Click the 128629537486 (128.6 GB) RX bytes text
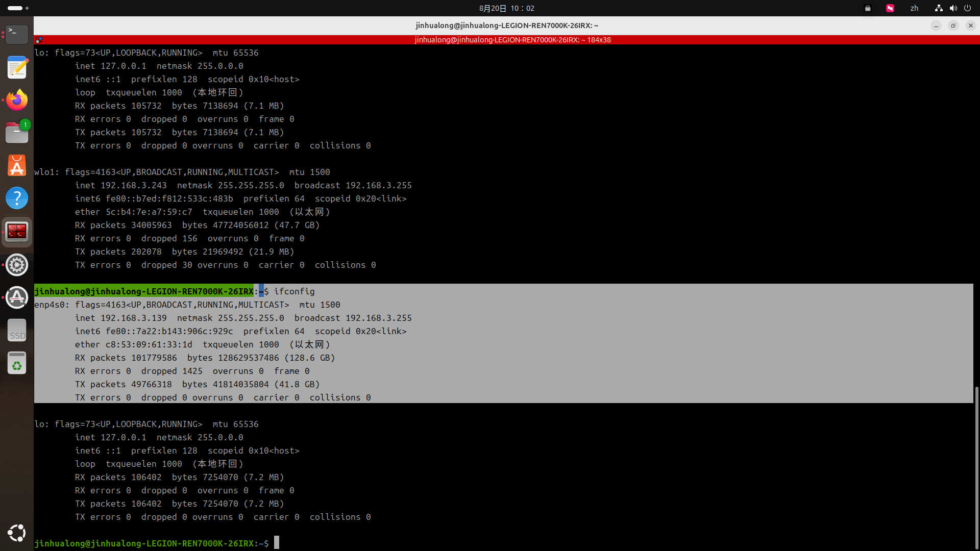Image resolution: width=980 pixels, height=551 pixels. tap(276, 358)
